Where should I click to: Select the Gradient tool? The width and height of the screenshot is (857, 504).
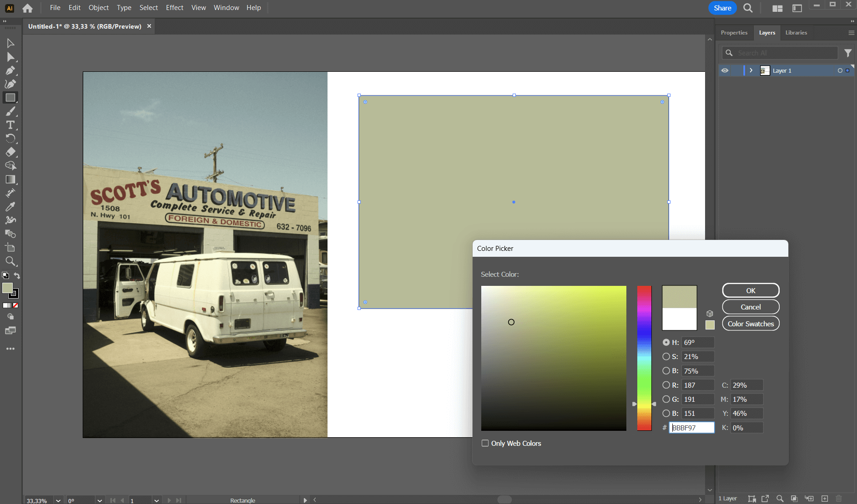[x=10, y=180]
